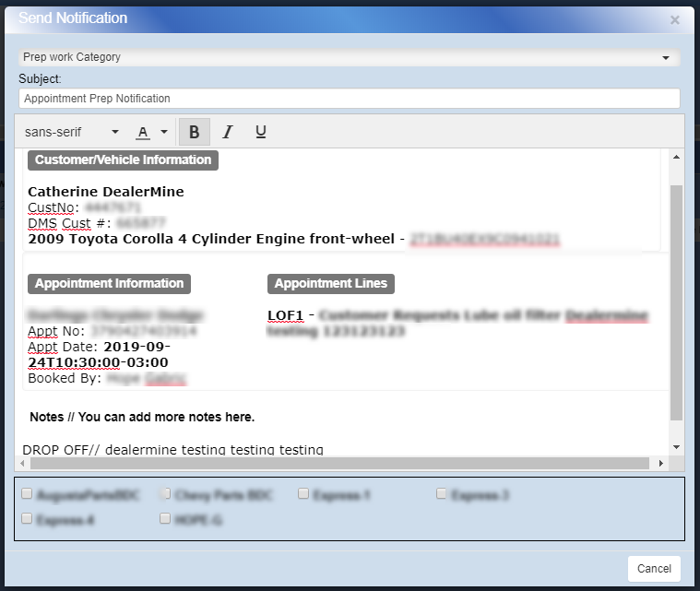Open the Prep work Category dropdown
This screenshot has width=700, height=591.
coord(349,57)
